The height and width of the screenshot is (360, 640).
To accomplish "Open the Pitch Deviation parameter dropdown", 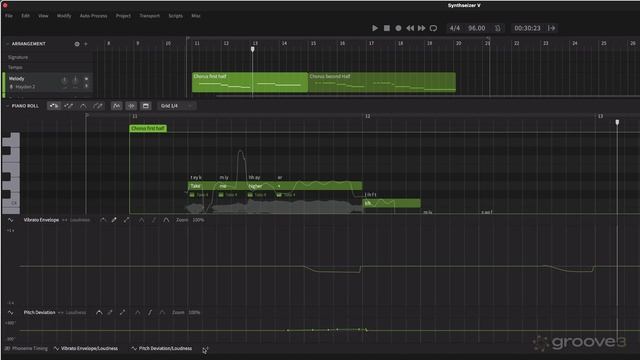I will 39,313.
